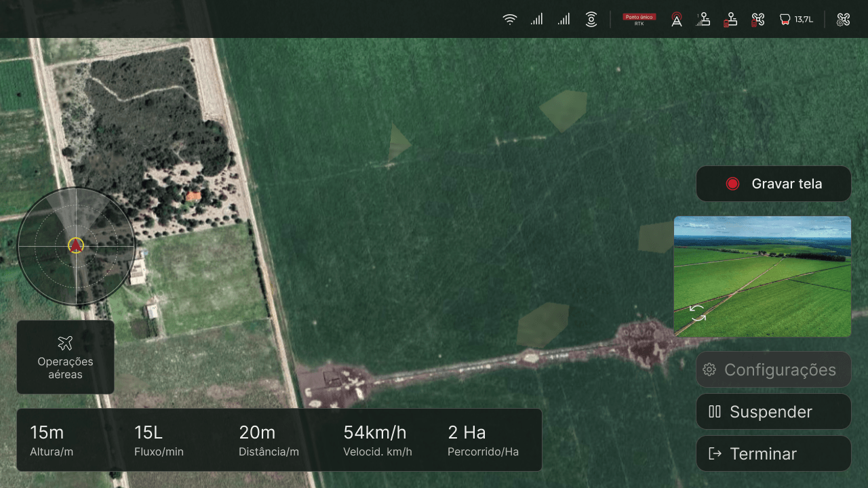Expand the Configurações options
This screenshot has width=868, height=488.
774,369
